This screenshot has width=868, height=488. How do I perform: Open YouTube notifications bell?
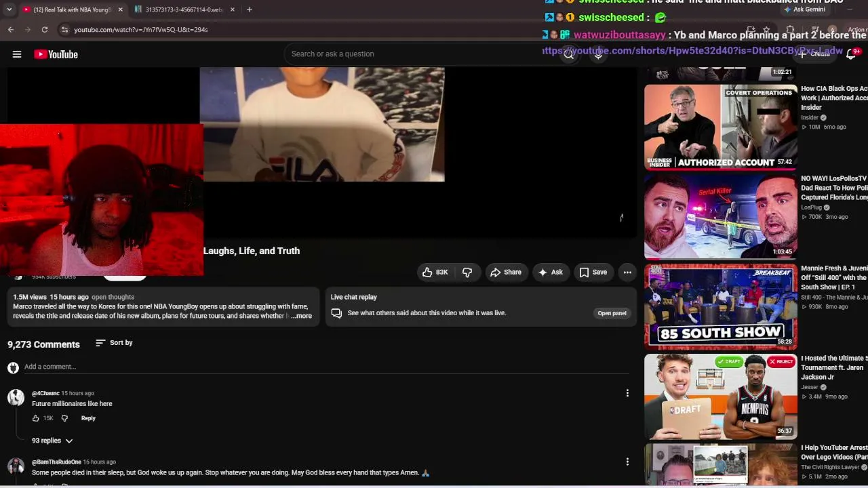coord(851,54)
